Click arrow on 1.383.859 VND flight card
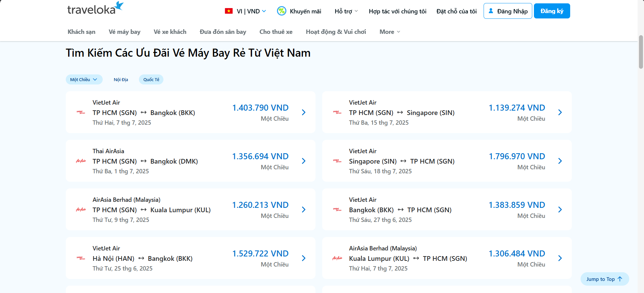Viewport: 644px width, 293px height. [560, 210]
